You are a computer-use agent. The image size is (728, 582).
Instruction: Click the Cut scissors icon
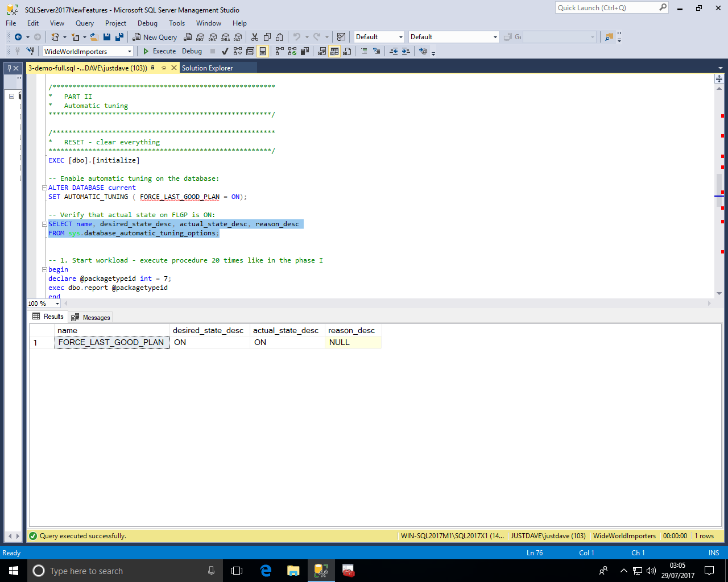[x=255, y=37]
